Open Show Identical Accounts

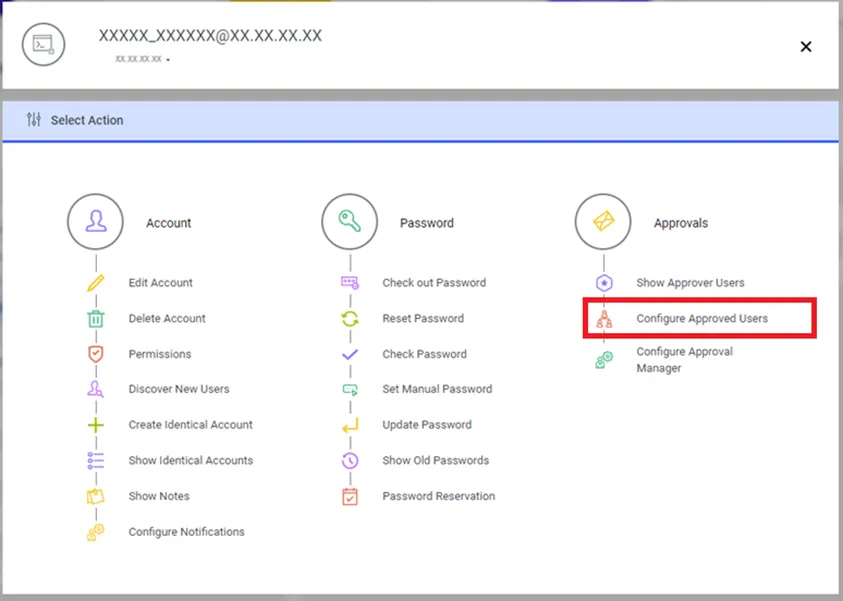click(x=190, y=460)
